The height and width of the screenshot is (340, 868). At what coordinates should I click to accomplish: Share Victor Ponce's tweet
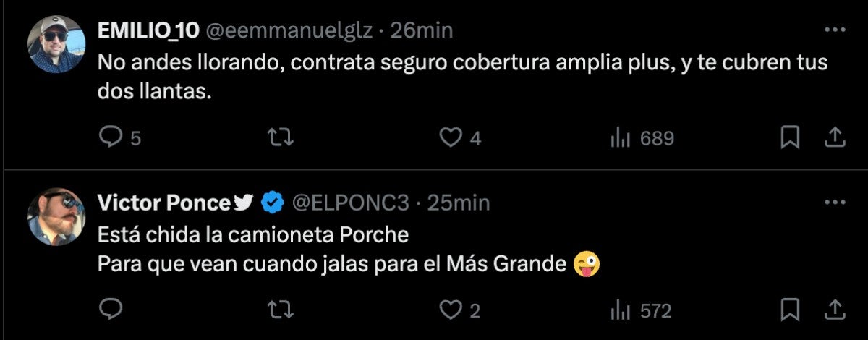(833, 310)
